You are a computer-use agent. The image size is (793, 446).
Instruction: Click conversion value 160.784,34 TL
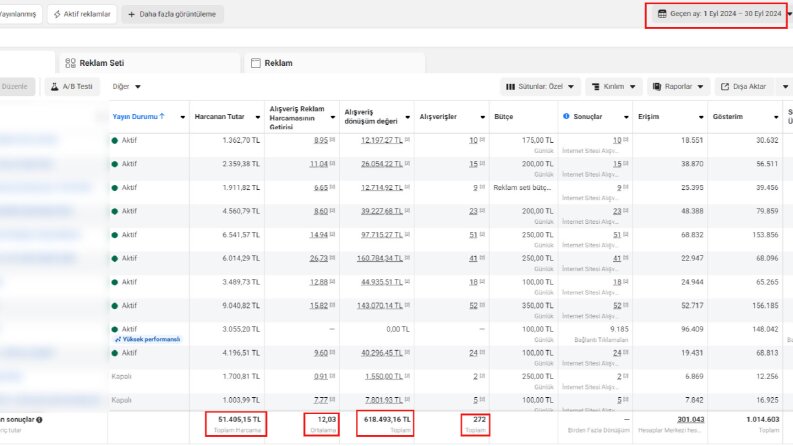click(380, 258)
